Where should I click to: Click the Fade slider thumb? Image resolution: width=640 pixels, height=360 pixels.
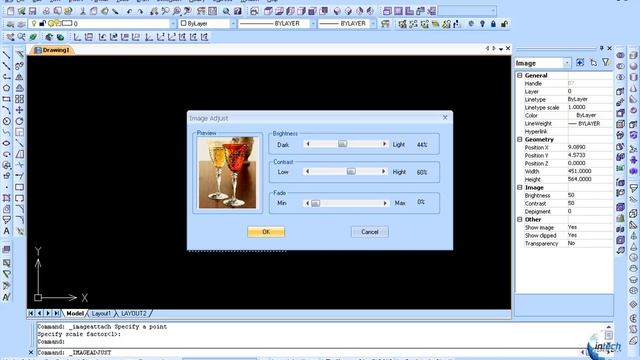[x=315, y=203]
